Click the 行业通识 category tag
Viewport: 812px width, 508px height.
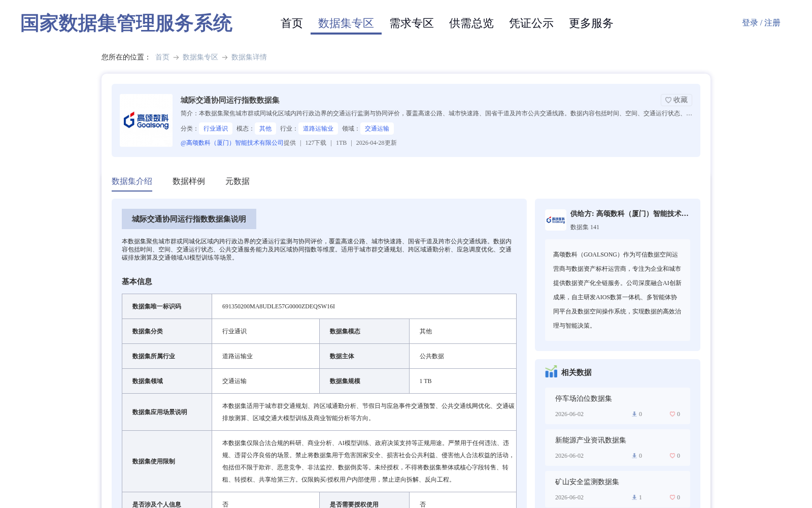216,129
